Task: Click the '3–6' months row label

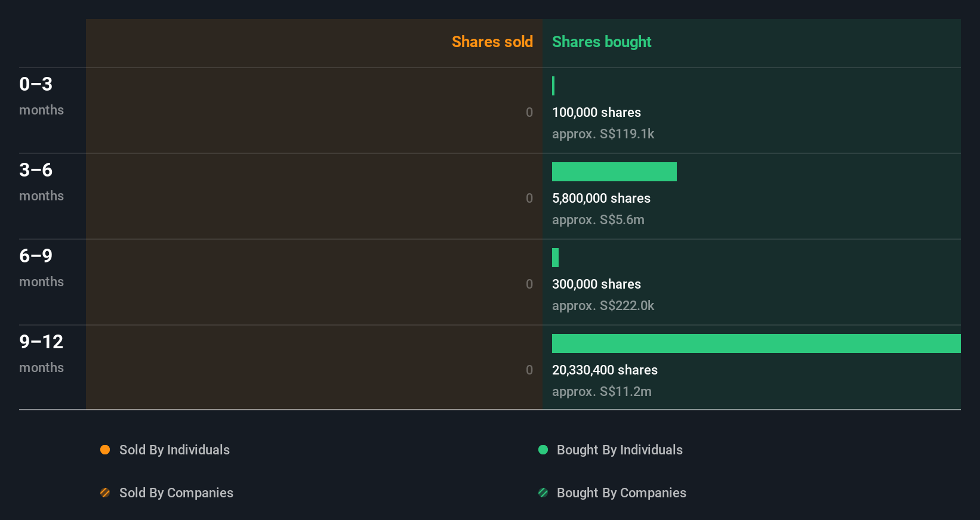Action: pos(36,170)
